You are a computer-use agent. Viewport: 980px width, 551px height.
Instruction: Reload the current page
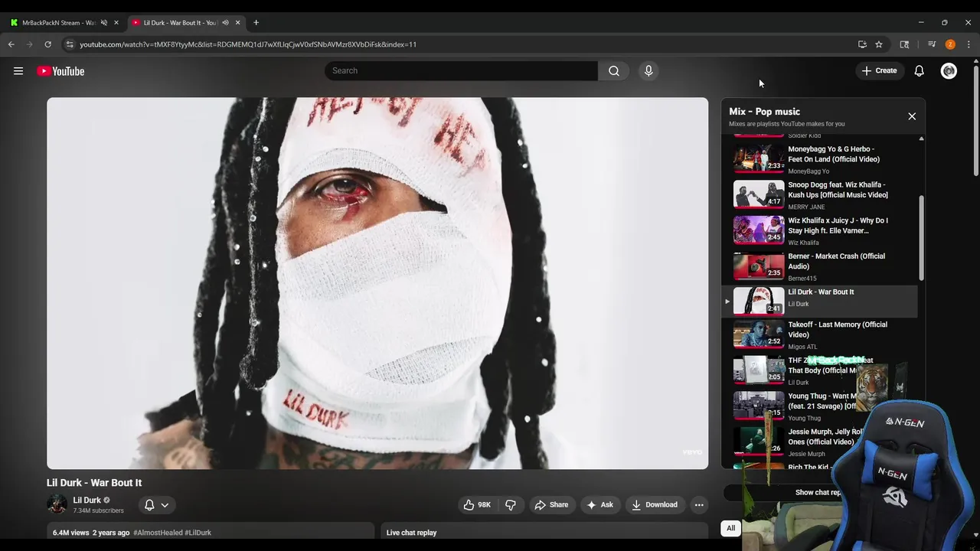tap(48, 44)
